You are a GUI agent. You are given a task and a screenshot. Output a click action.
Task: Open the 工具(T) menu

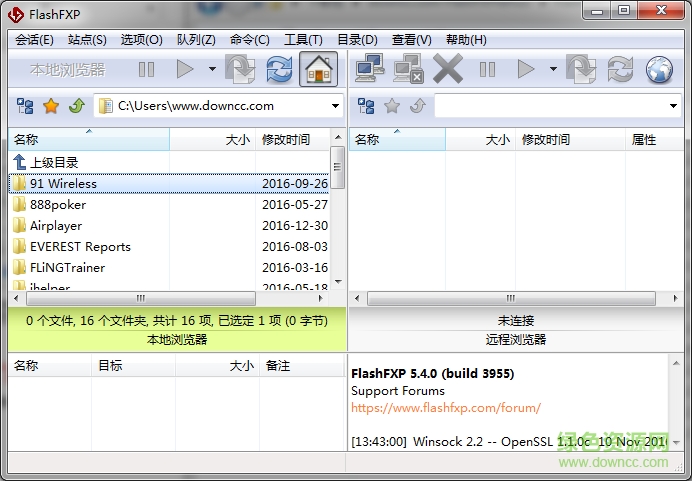[x=303, y=40]
